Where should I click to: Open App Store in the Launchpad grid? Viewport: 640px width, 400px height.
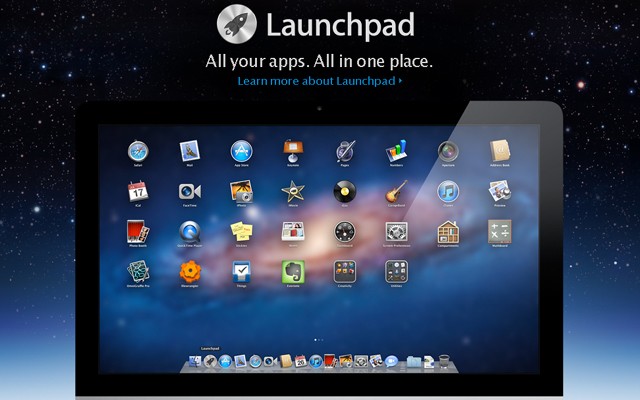[241, 151]
